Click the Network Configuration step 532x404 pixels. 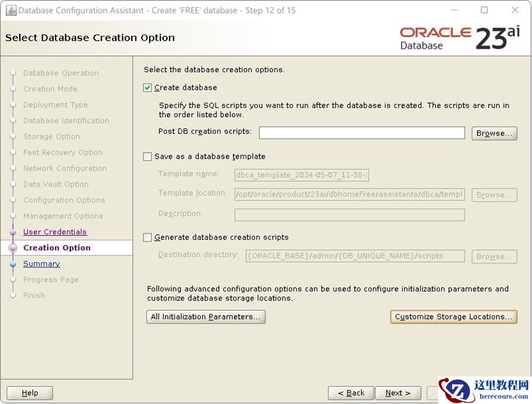65,169
